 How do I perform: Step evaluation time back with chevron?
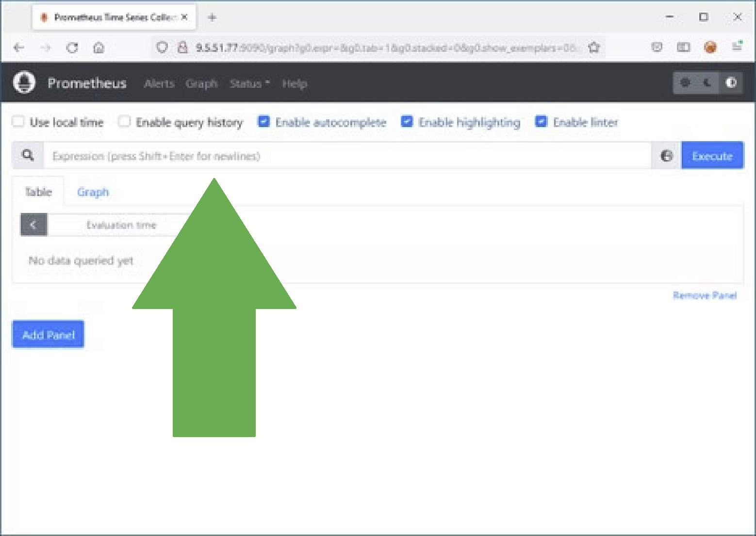pyautogui.click(x=33, y=225)
